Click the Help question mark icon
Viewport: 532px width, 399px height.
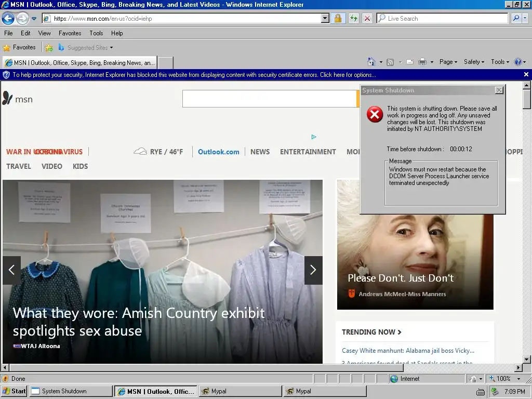tap(518, 62)
